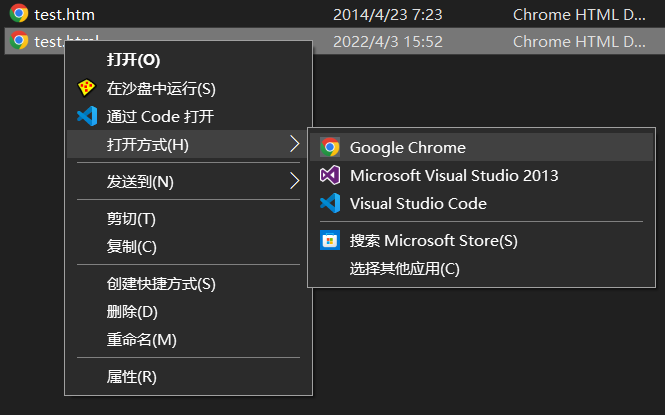Select 删除(D) menu entry
Screen dimensions: 665x415
(132, 312)
